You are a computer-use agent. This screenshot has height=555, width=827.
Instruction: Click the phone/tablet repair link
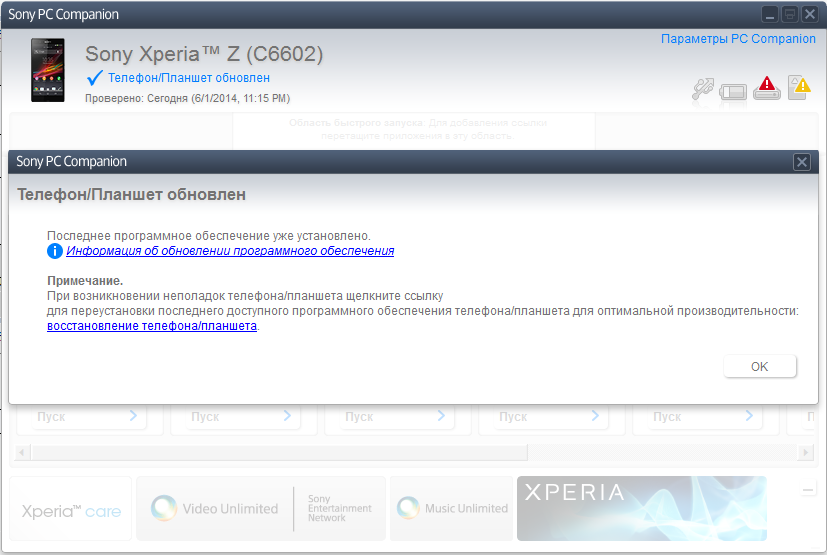point(152,326)
